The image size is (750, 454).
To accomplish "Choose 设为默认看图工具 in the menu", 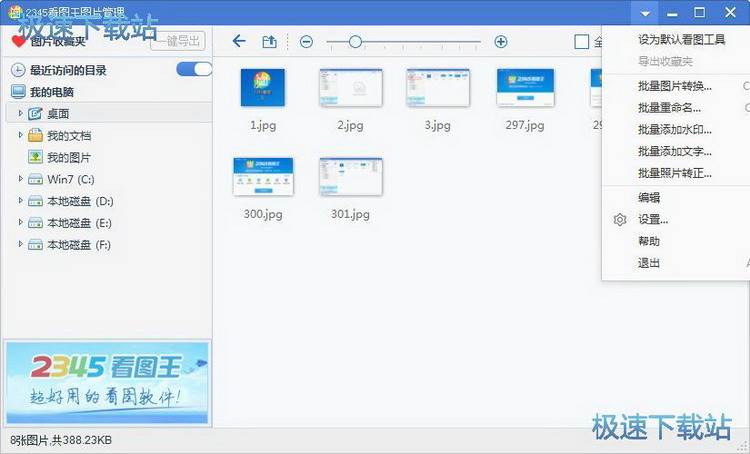I will (x=681, y=39).
